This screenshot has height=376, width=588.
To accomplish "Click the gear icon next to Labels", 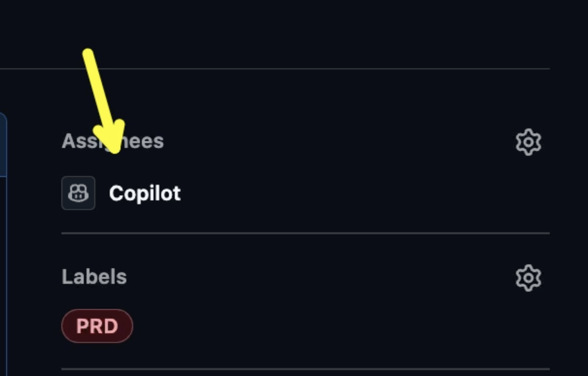I will [529, 278].
